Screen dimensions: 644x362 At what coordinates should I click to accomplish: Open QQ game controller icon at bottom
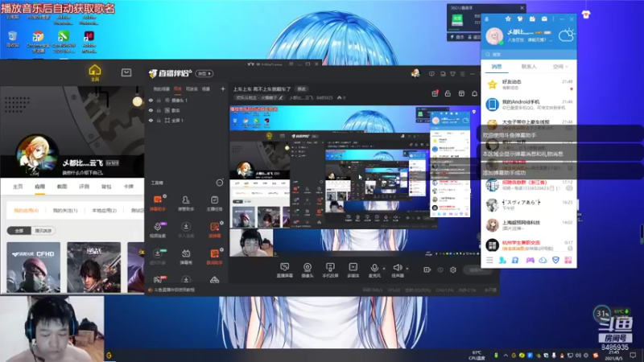tap(530, 260)
